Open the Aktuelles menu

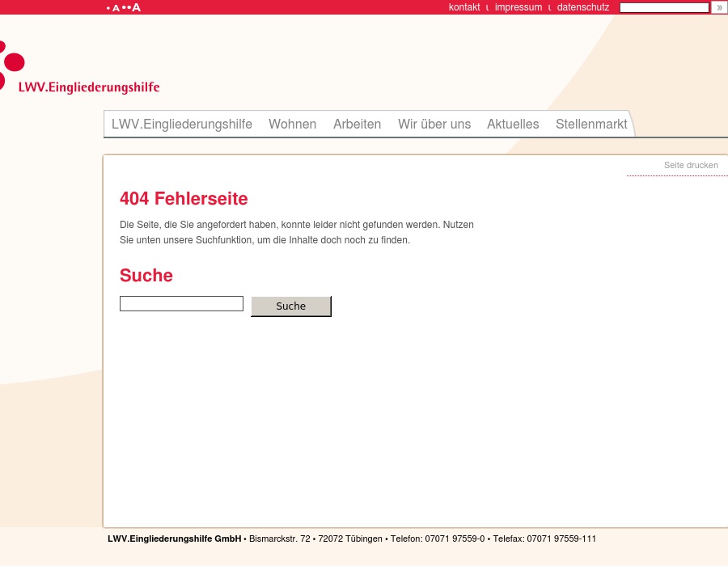(x=513, y=124)
